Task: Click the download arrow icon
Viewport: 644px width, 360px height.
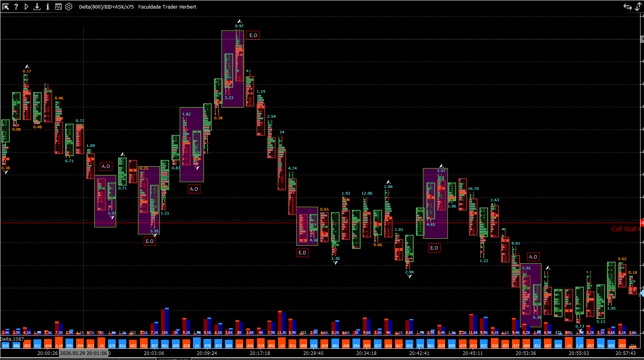Action: (x=37, y=7)
